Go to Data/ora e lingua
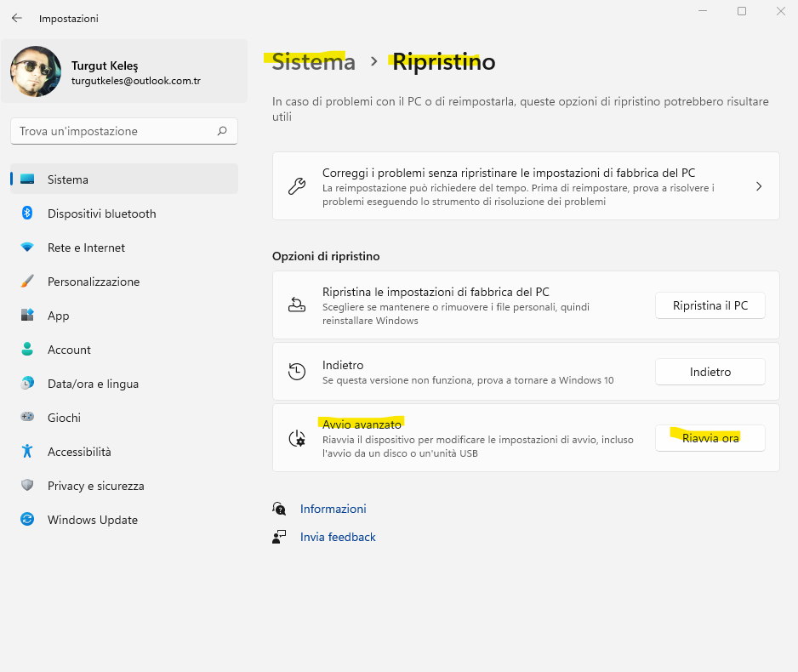The height and width of the screenshot is (672, 798). [93, 384]
